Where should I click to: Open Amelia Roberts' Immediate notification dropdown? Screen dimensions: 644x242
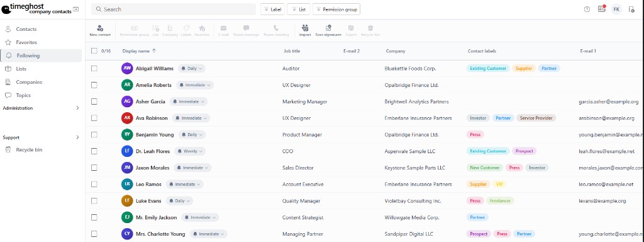[195, 85]
